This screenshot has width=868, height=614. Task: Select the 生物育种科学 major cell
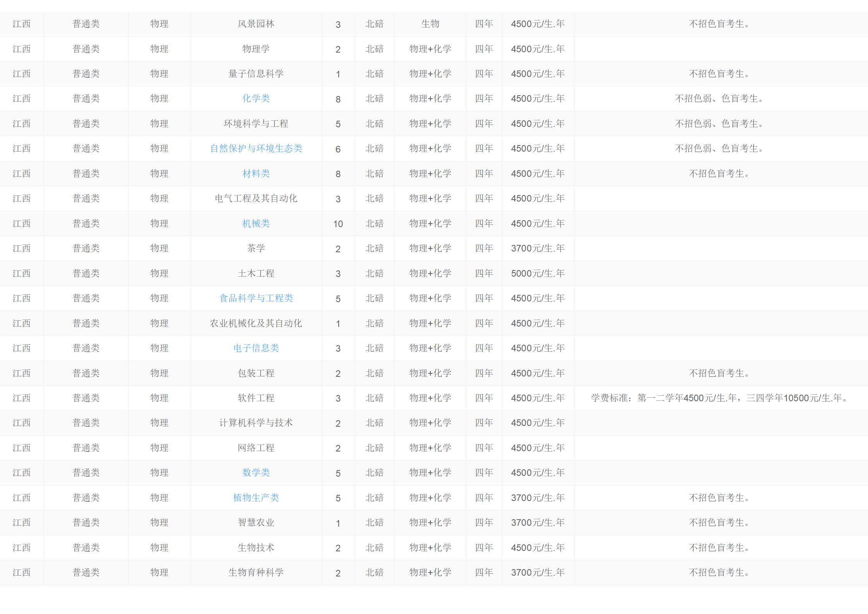tap(256, 573)
